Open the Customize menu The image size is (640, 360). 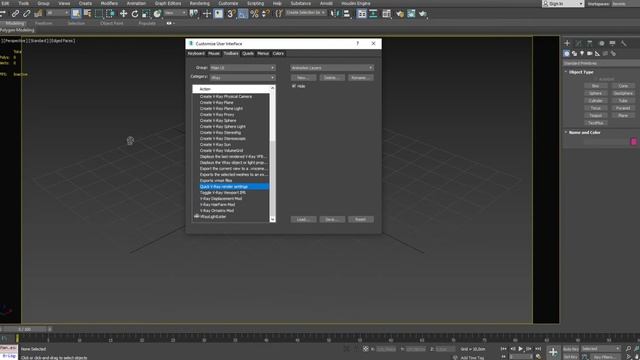[x=228, y=3]
